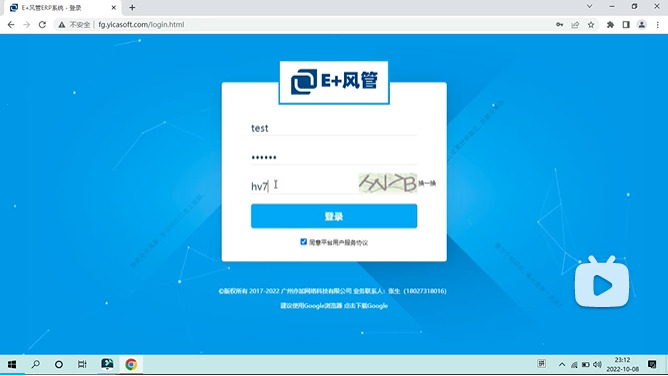Open the Chrome profile avatar
Viewport: 668px width, 376px height.
coord(642,25)
